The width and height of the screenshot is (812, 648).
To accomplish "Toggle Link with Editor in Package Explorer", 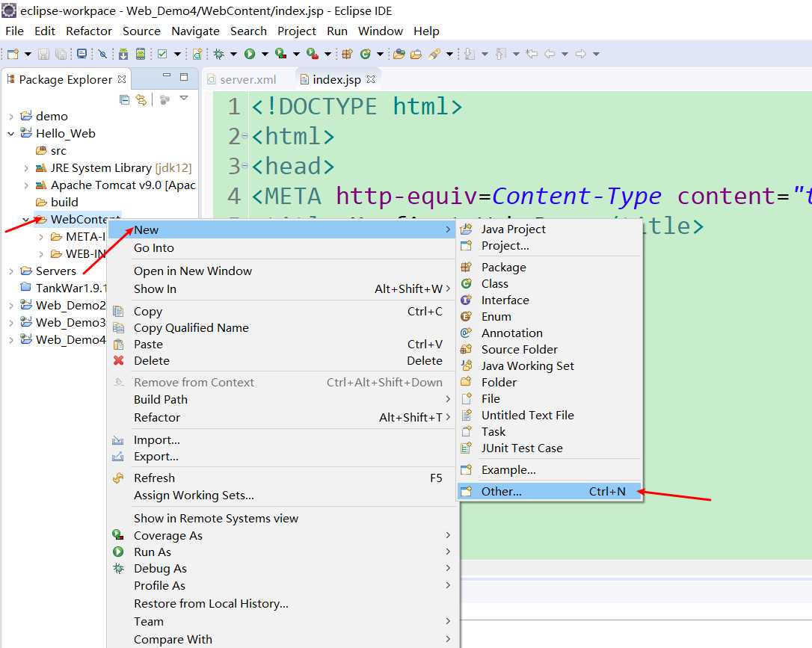I will click(141, 99).
